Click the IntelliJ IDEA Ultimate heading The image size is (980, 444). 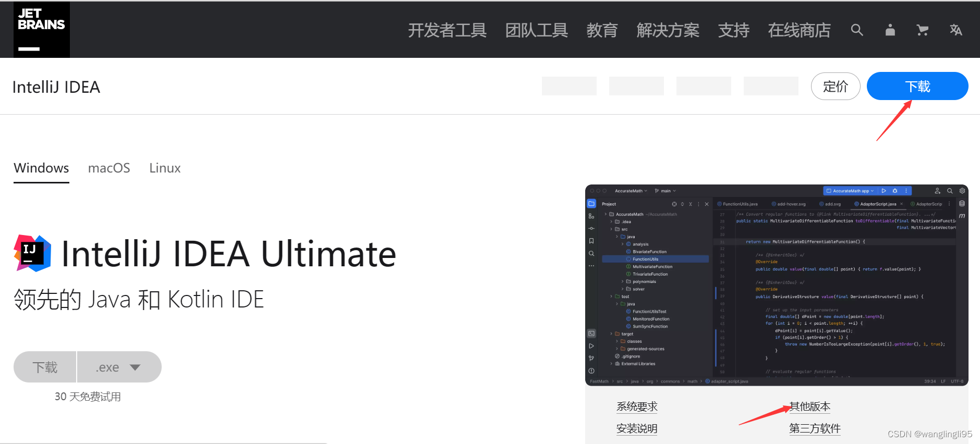pos(229,254)
